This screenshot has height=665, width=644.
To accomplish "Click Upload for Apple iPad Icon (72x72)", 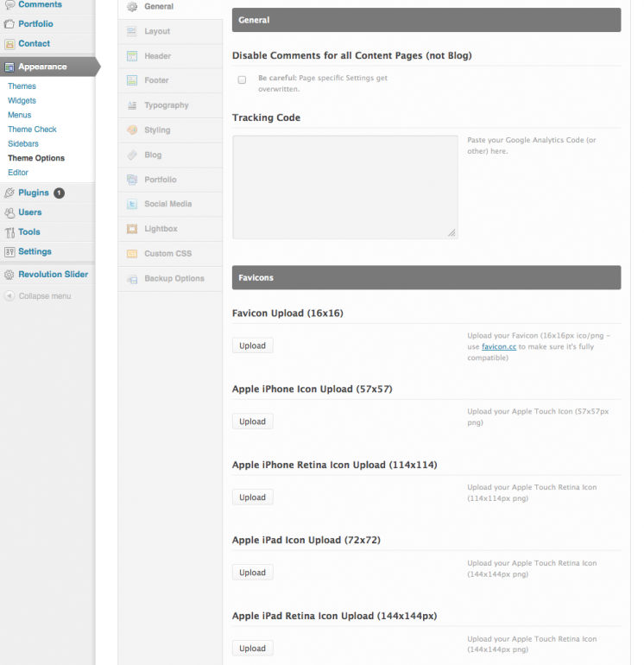I will point(253,573).
